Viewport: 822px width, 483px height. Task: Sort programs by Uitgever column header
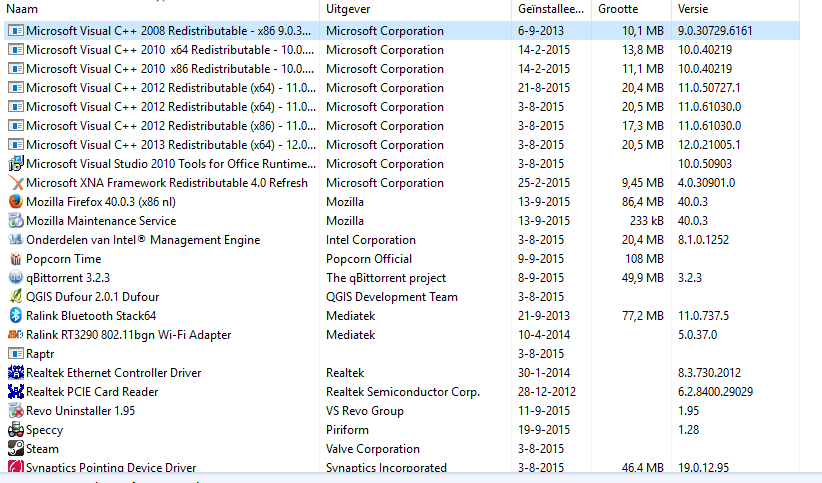348,9
